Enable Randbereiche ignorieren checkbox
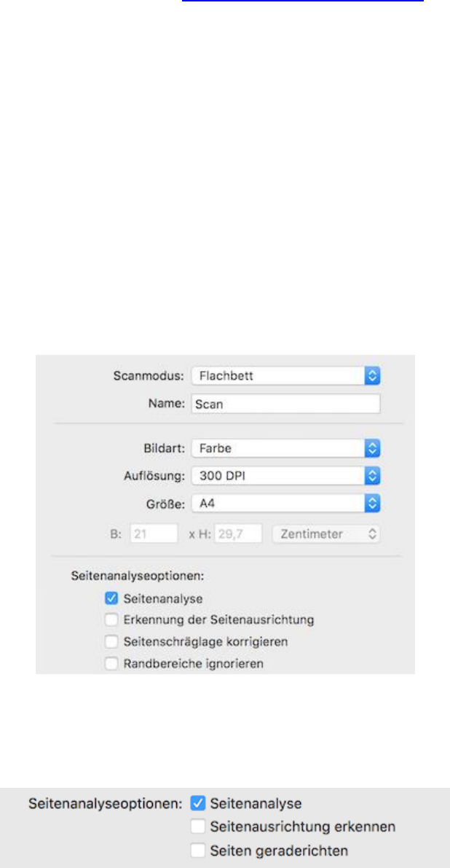The height and width of the screenshot is (868, 450). tap(111, 663)
